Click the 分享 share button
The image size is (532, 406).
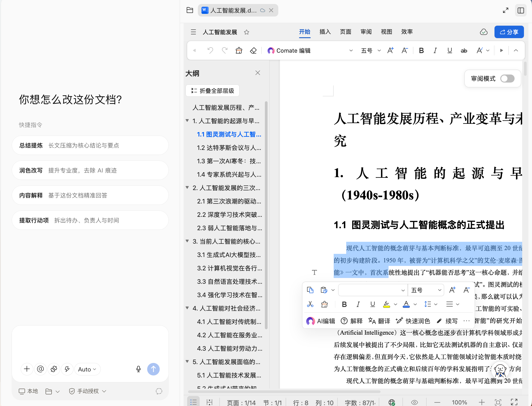tap(509, 32)
